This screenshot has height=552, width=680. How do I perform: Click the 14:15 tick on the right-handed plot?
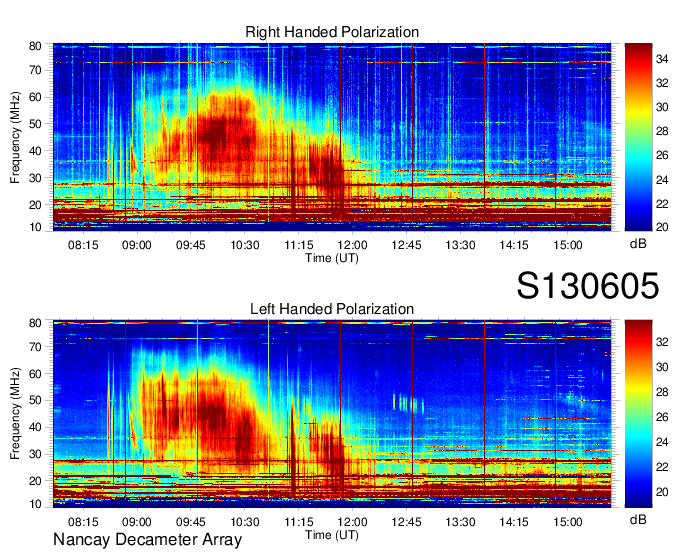pos(514,245)
